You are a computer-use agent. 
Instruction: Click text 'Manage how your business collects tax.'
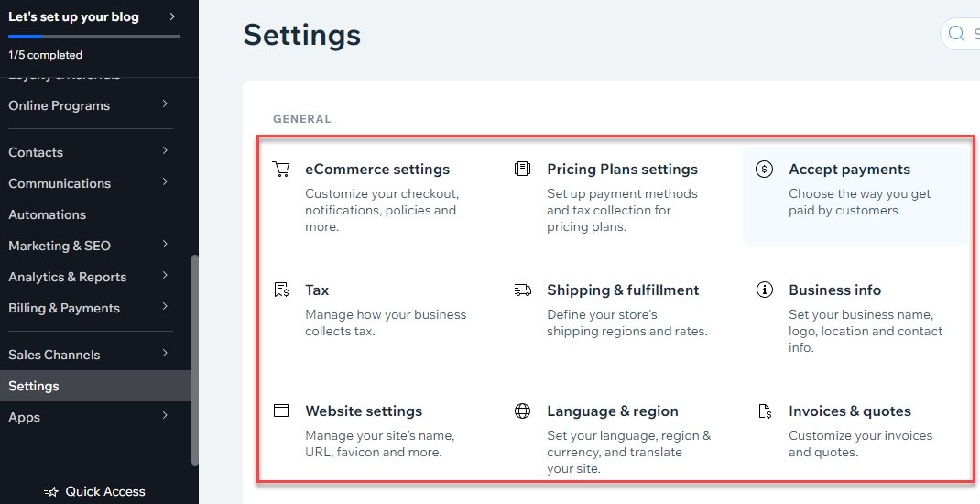click(x=386, y=323)
